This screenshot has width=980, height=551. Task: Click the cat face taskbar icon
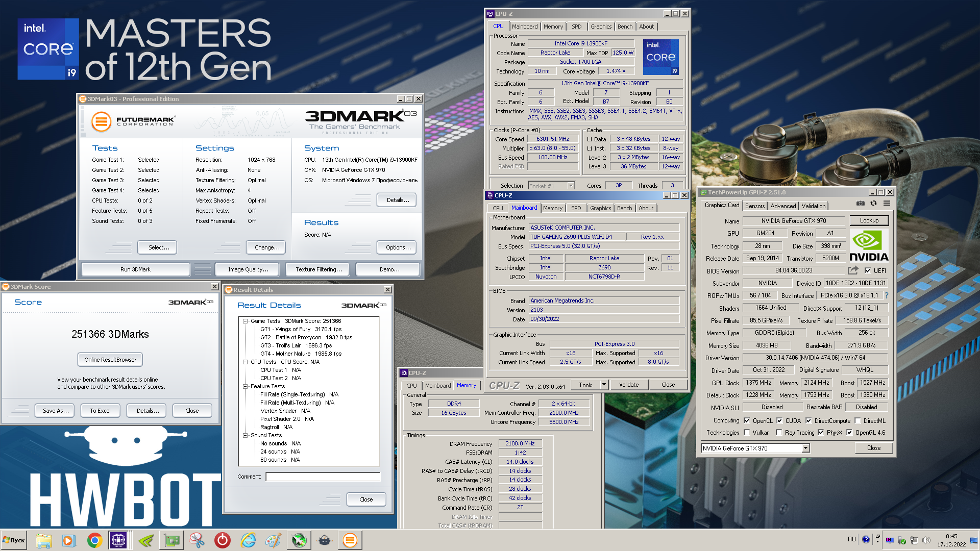click(325, 540)
